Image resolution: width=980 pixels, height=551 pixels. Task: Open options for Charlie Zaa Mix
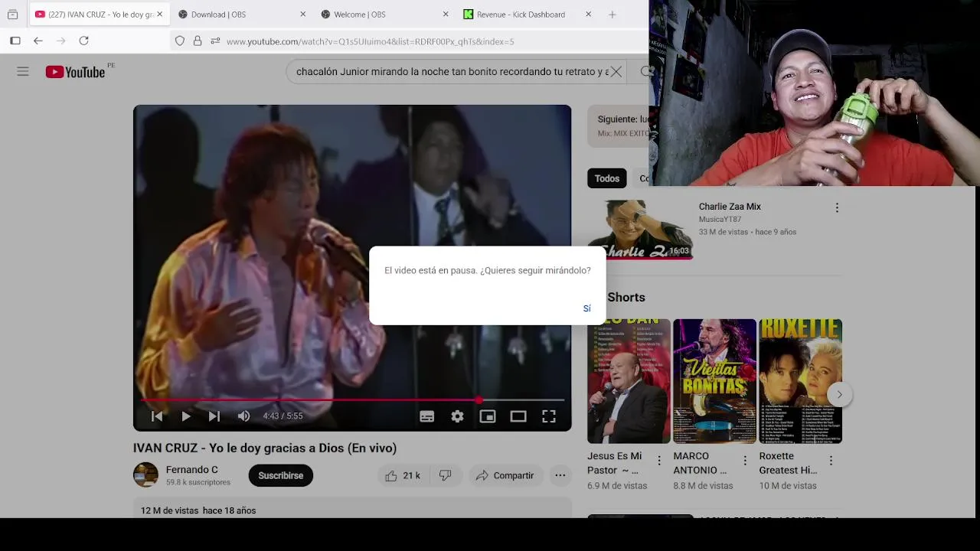pos(837,207)
